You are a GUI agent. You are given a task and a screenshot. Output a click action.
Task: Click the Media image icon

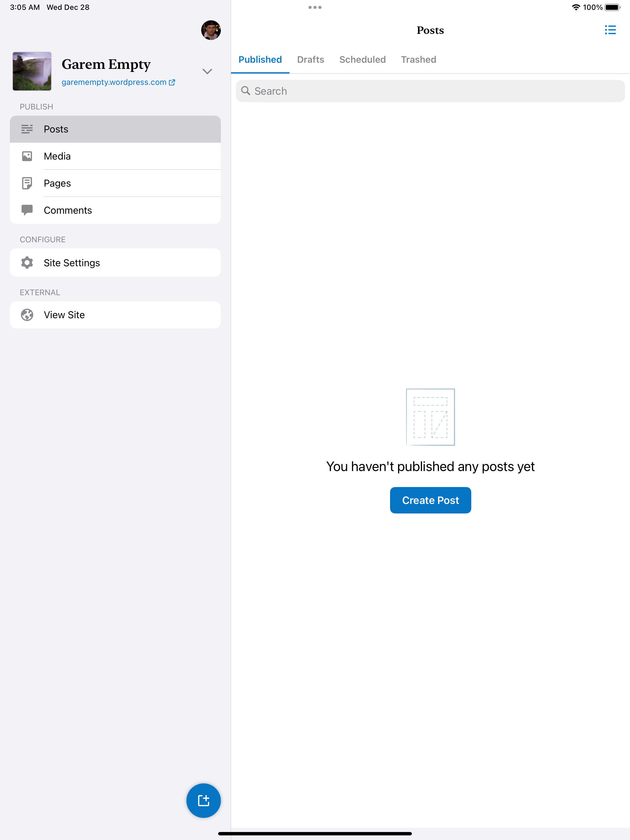click(x=27, y=156)
